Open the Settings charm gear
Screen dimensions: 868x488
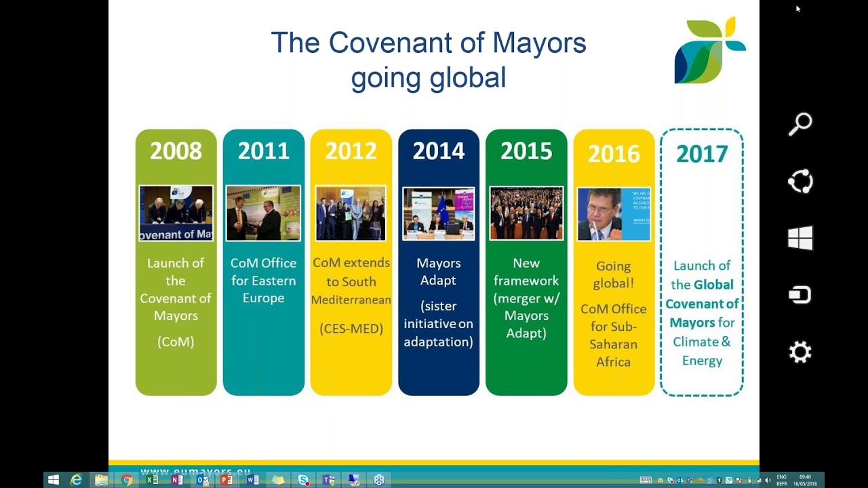point(800,352)
